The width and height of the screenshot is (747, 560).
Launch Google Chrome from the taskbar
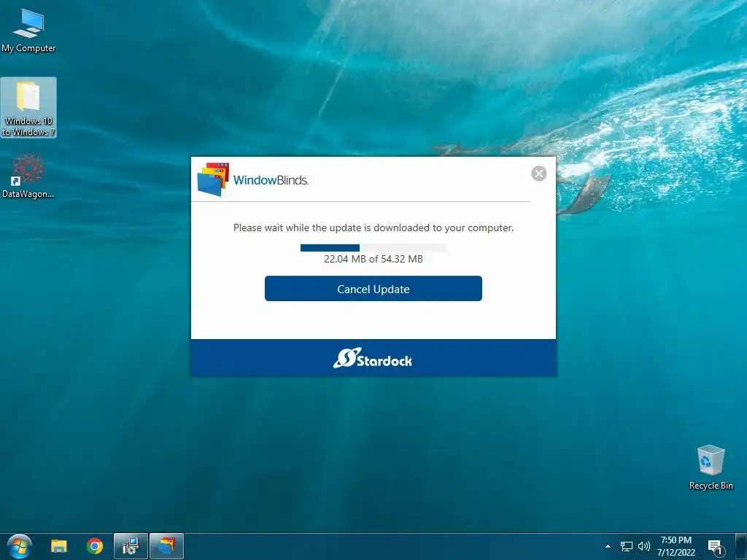pyautogui.click(x=95, y=546)
